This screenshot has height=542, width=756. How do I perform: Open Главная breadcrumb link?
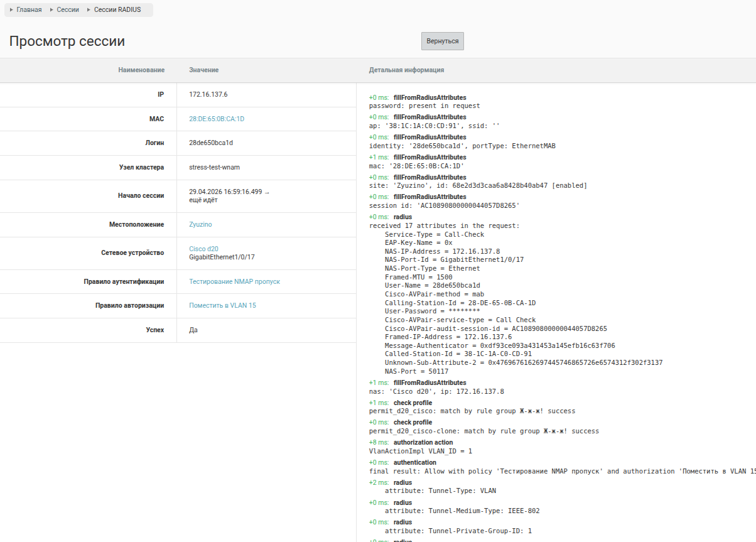point(30,10)
